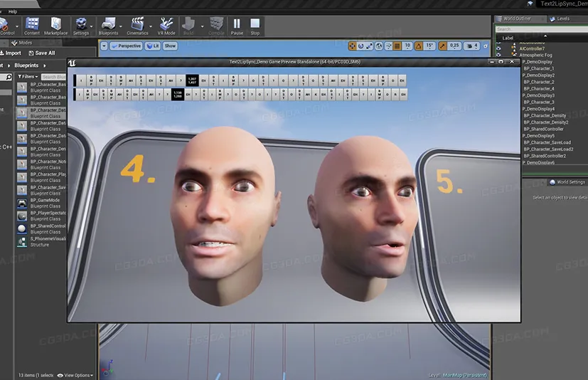The height and width of the screenshot is (380, 588).
Task: Select BP_SharedController2 in the outliner
Action: point(545,156)
